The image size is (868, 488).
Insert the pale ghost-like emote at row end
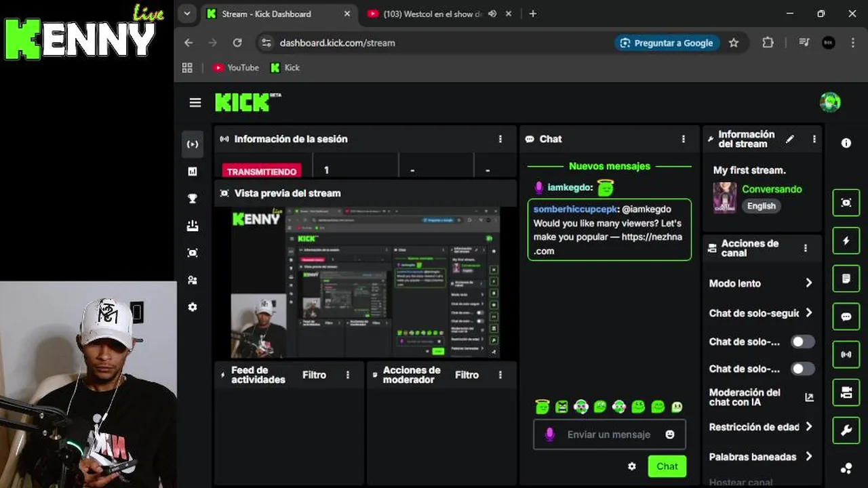(677, 407)
